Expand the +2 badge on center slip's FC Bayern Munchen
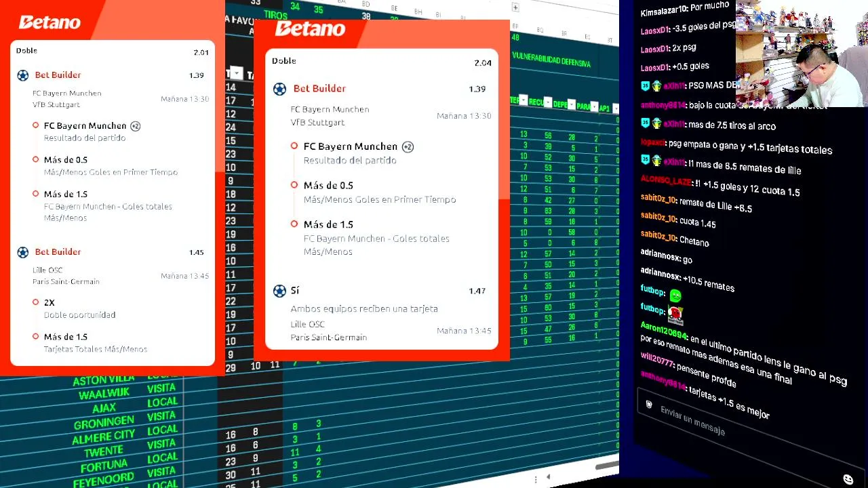868x488 pixels. (408, 147)
